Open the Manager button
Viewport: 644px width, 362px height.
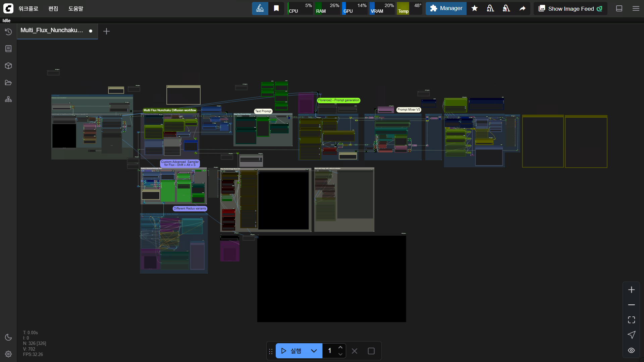[x=446, y=8]
